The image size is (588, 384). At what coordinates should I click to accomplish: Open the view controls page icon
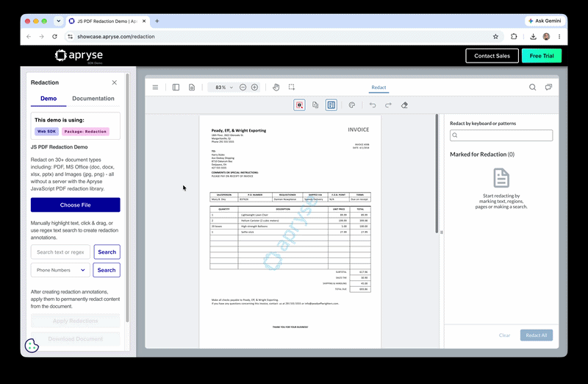pyautogui.click(x=192, y=88)
